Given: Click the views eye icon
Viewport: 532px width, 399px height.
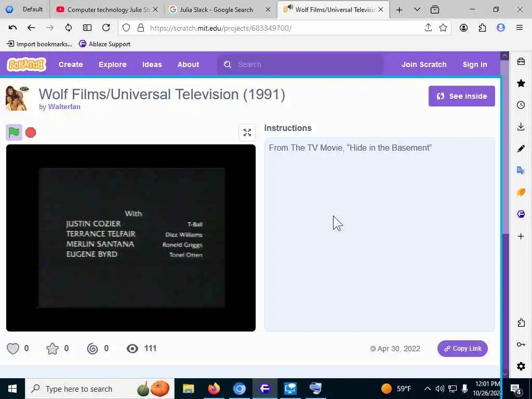Looking at the screenshot, I should (x=132, y=349).
